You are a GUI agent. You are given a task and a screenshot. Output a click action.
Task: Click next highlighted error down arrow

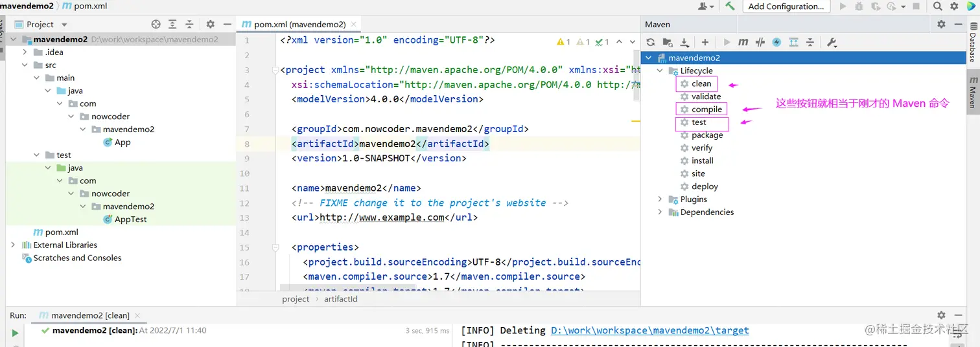pos(633,41)
